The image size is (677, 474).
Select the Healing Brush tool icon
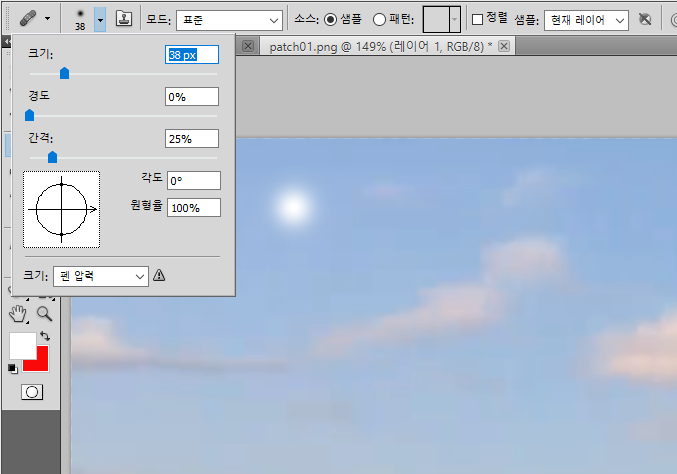pos(28,19)
